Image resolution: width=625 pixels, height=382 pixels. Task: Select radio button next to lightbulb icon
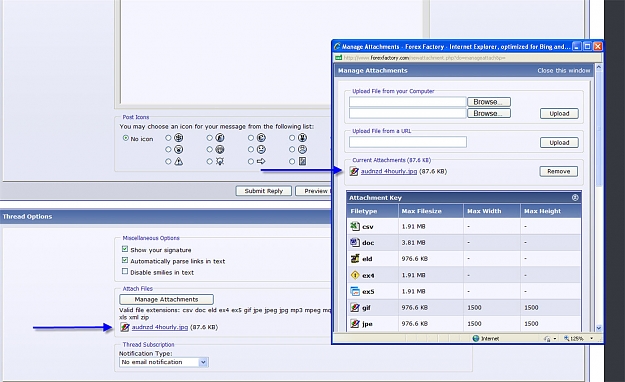[x=210, y=161]
